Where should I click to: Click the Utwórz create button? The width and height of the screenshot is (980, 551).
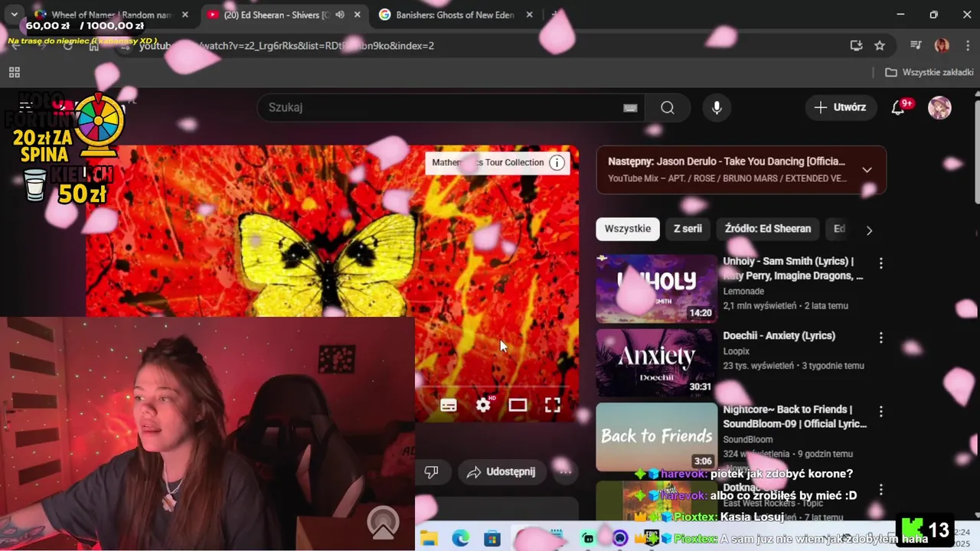coord(840,107)
